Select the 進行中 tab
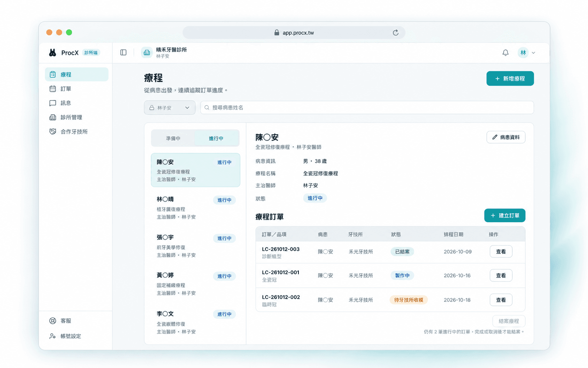Screen dimensions: 588x368 [216, 138]
